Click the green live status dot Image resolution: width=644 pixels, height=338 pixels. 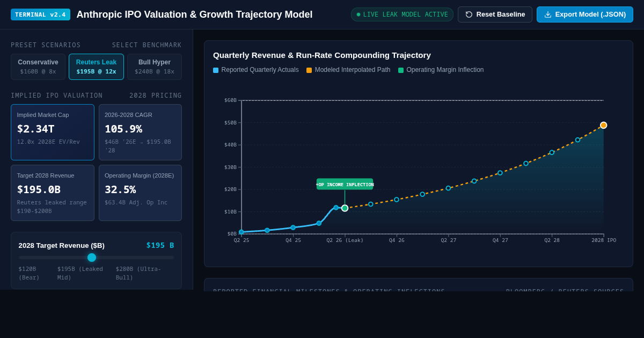tap(358, 14)
